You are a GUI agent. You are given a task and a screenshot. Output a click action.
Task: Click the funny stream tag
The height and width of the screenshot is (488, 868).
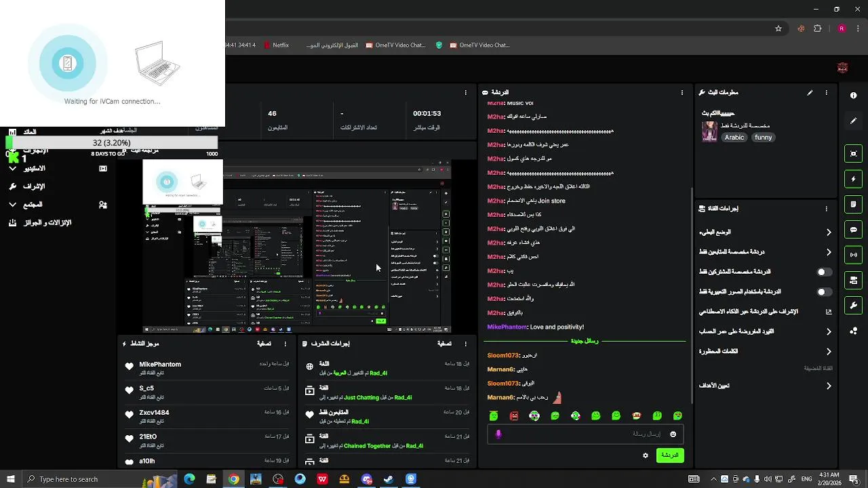tap(763, 138)
